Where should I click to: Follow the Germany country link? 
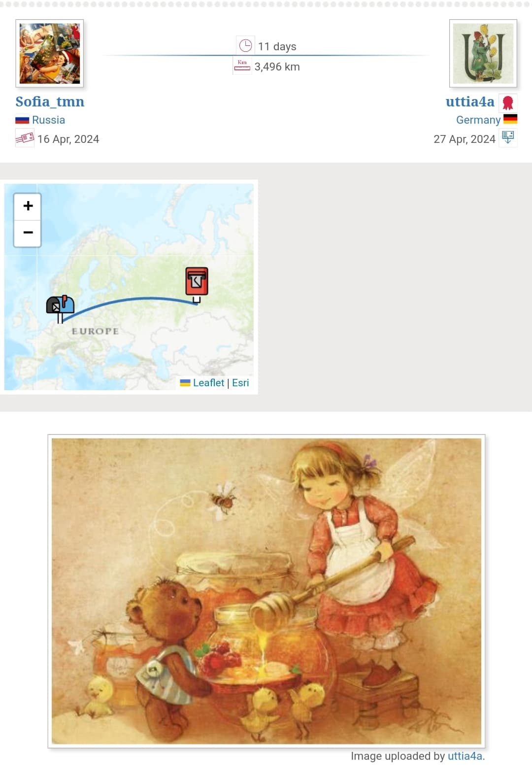tap(478, 120)
